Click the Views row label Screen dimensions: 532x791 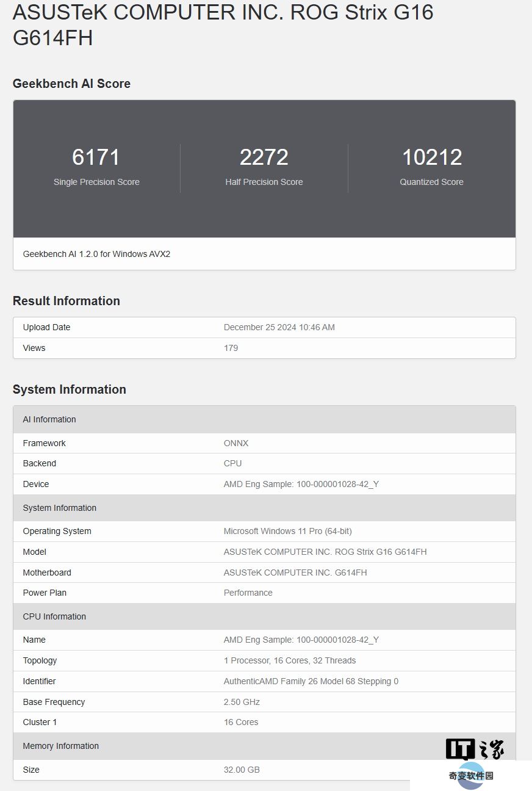point(34,348)
